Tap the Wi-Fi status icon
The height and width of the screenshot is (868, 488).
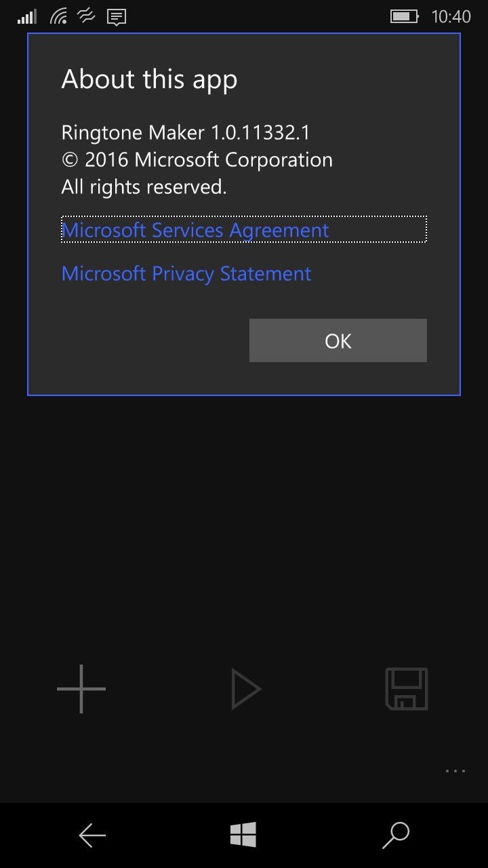[x=58, y=16]
